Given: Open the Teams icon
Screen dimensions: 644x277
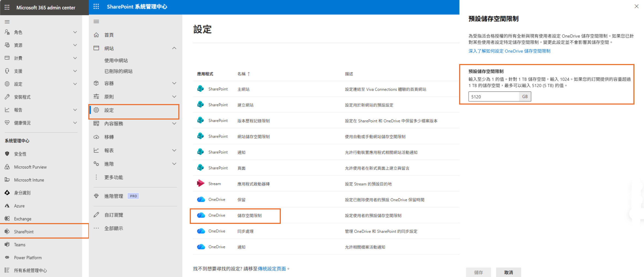Looking at the screenshot, I should [x=7, y=244].
